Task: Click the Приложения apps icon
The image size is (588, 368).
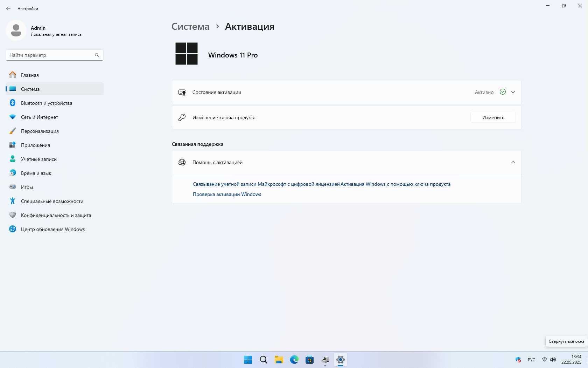Action: pyautogui.click(x=13, y=145)
